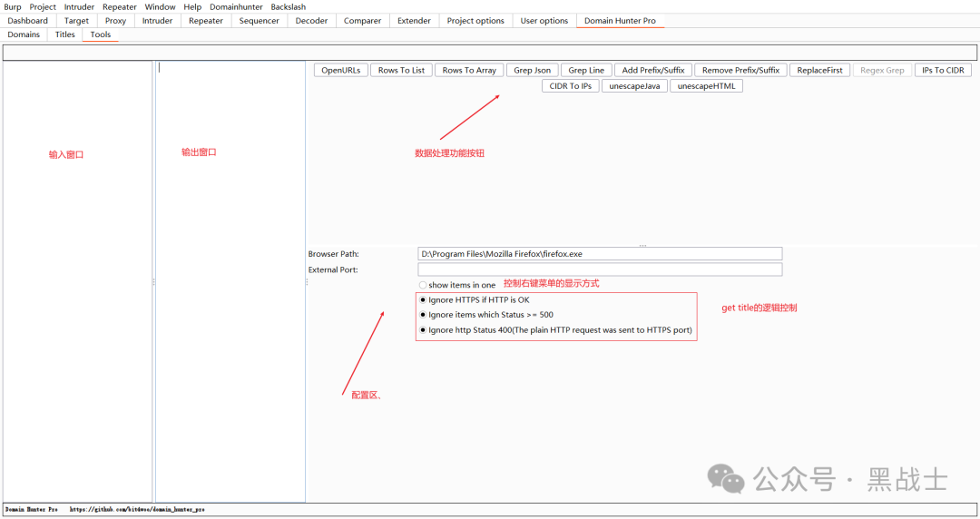
Task: Focus the Browser Path field
Action: (x=600, y=254)
